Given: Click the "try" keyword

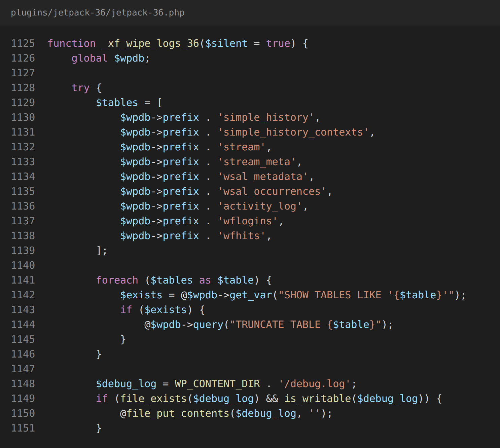Looking at the screenshot, I should [x=81, y=88].
